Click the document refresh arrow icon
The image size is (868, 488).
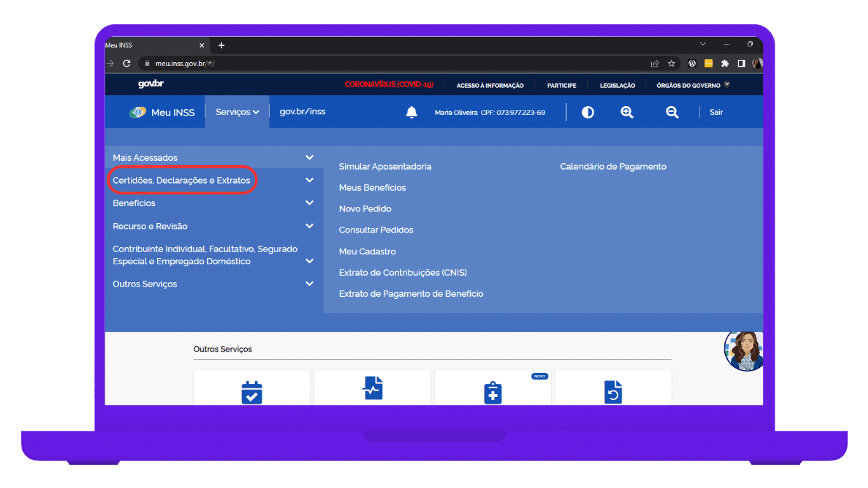pyautogui.click(x=613, y=391)
